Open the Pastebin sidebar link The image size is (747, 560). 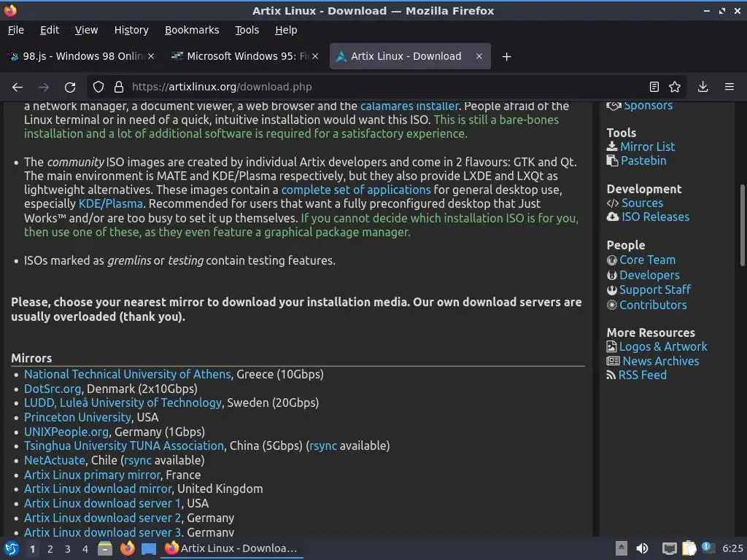click(643, 160)
